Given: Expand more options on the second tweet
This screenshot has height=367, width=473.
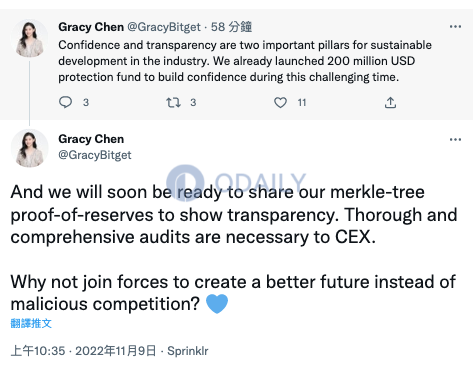Looking at the screenshot, I should click(x=455, y=139).
